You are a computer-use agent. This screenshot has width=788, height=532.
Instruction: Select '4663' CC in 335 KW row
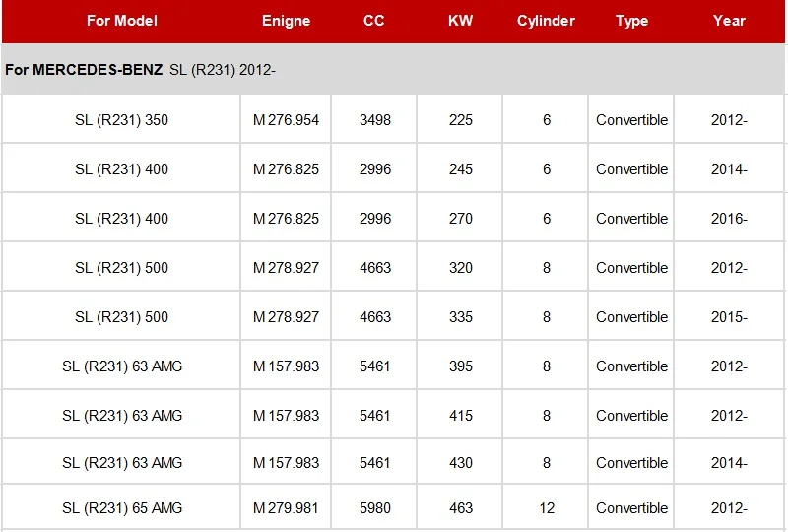[375, 317]
